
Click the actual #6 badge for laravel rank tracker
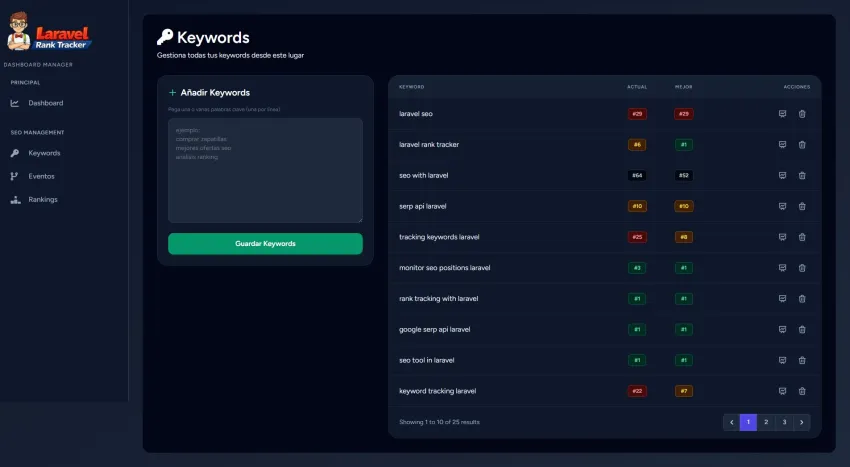(x=637, y=145)
